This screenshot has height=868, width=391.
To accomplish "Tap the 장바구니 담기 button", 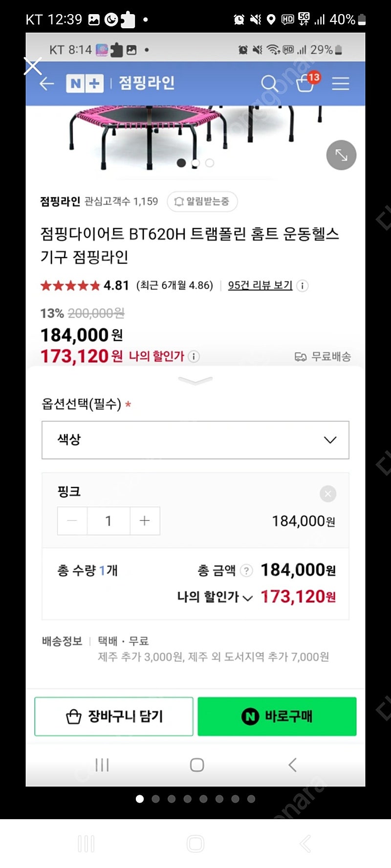I will point(114,716).
